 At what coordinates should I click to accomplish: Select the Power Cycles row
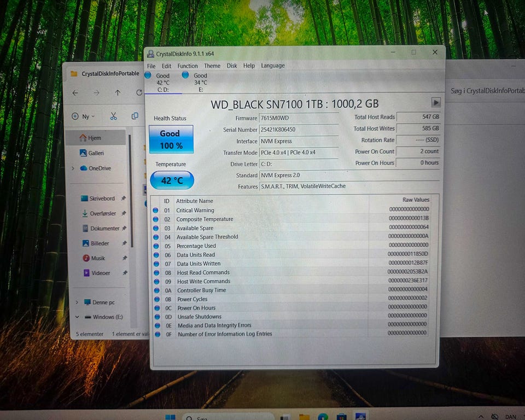point(290,299)
